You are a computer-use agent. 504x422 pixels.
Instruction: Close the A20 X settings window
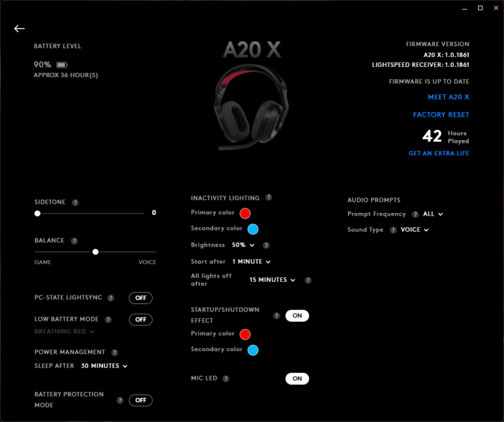click(x=496, y=8)
